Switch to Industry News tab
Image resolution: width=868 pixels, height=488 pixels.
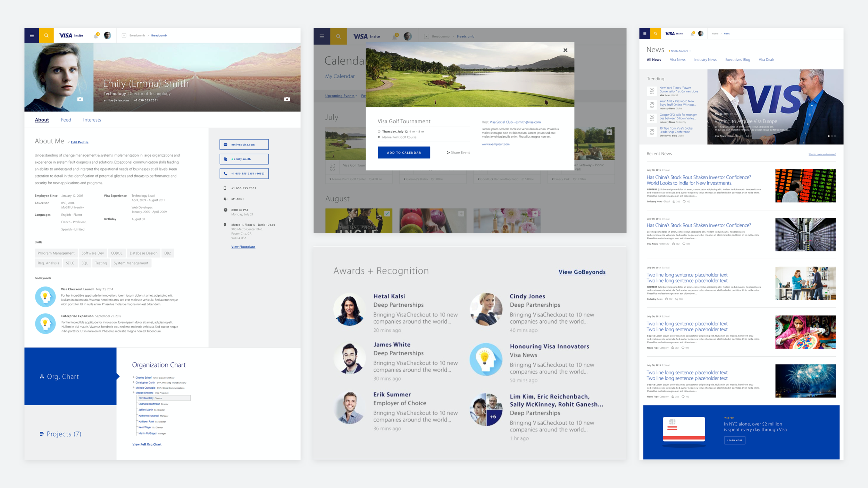705,60
